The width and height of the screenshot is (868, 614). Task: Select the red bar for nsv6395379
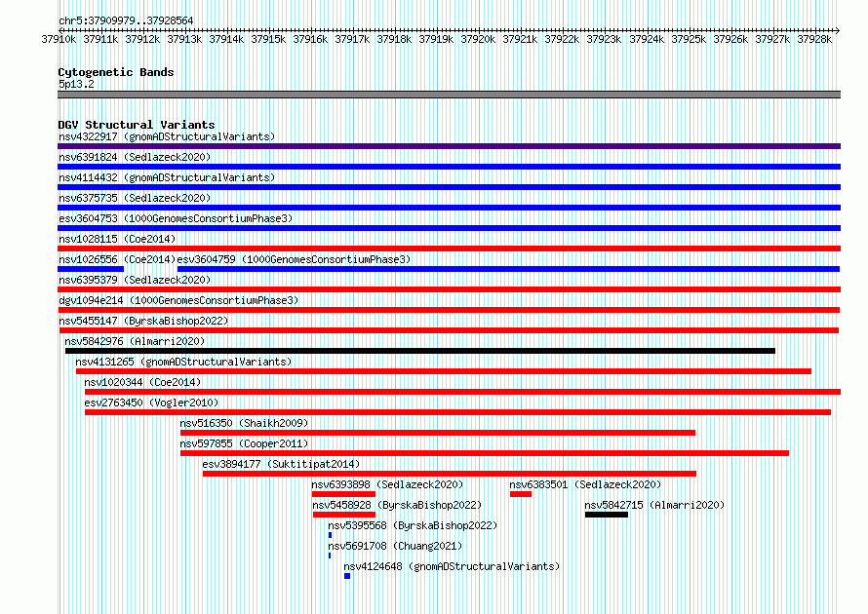coord(449,289)
